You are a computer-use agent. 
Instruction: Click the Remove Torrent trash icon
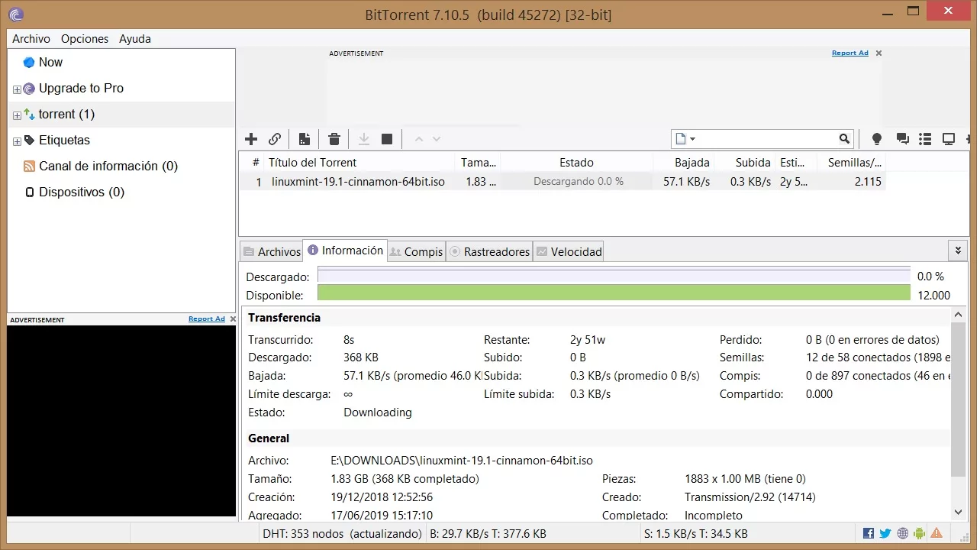(334, 139)
